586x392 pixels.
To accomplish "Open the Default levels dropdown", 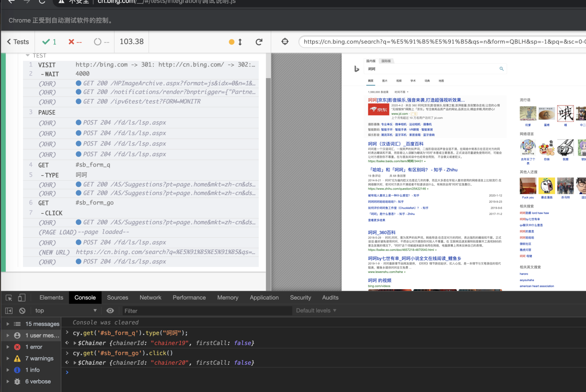I will (x=316, y=311).
